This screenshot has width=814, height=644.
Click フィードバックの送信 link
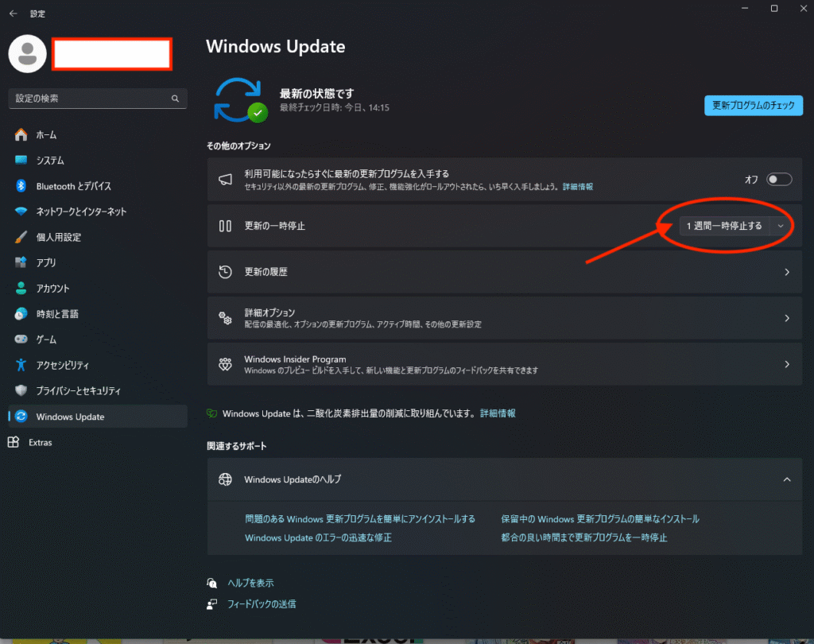click(x=262, y=604)
